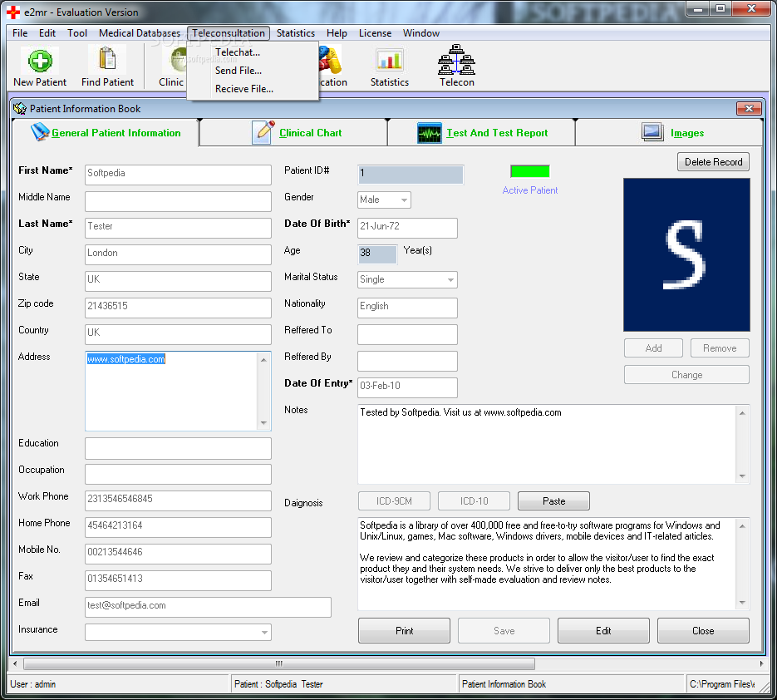Open the Medical Databases menu
Viewport: 777px width, 700px height.
tap(140, 33)
